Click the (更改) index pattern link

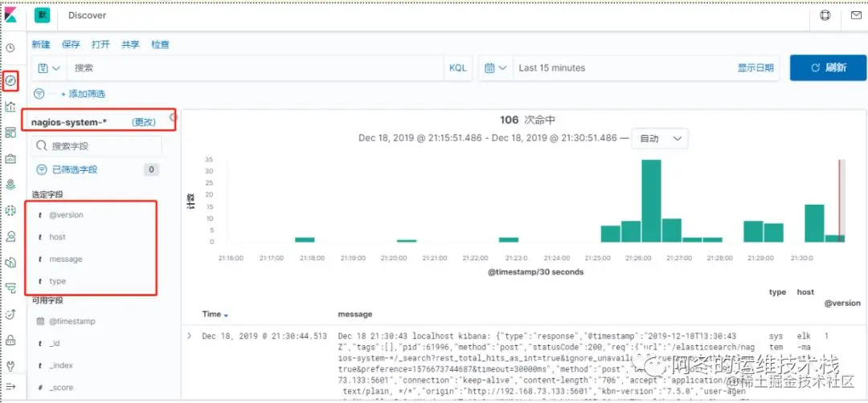144,121
